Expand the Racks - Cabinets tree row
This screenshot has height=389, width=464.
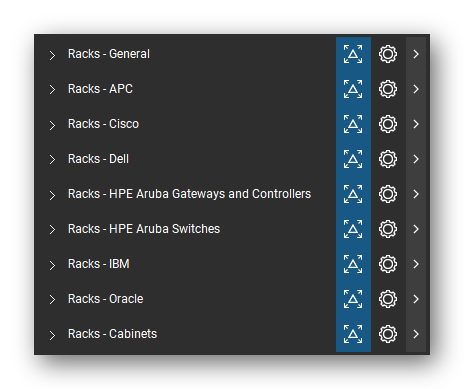(52, 335)
